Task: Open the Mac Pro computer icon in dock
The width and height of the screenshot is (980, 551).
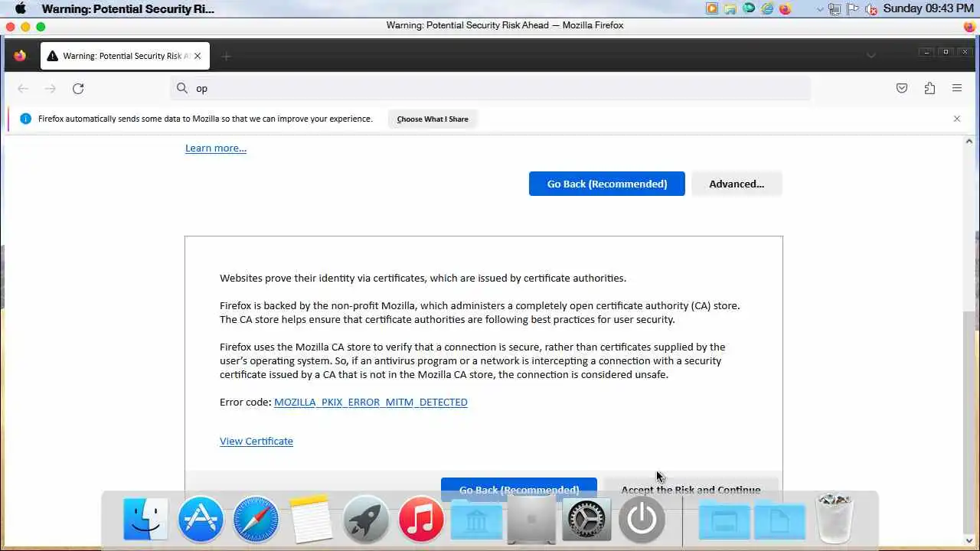Action: [x=531, y=518]
